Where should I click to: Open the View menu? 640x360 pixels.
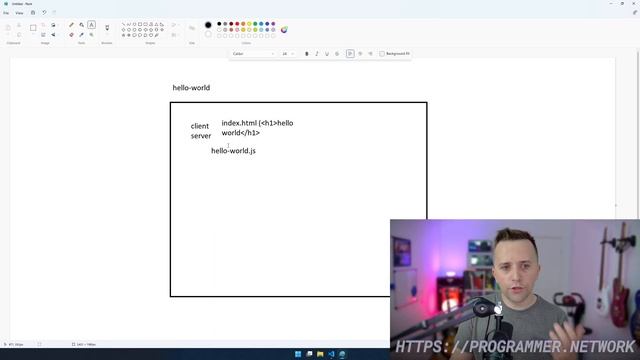(19, 13)
